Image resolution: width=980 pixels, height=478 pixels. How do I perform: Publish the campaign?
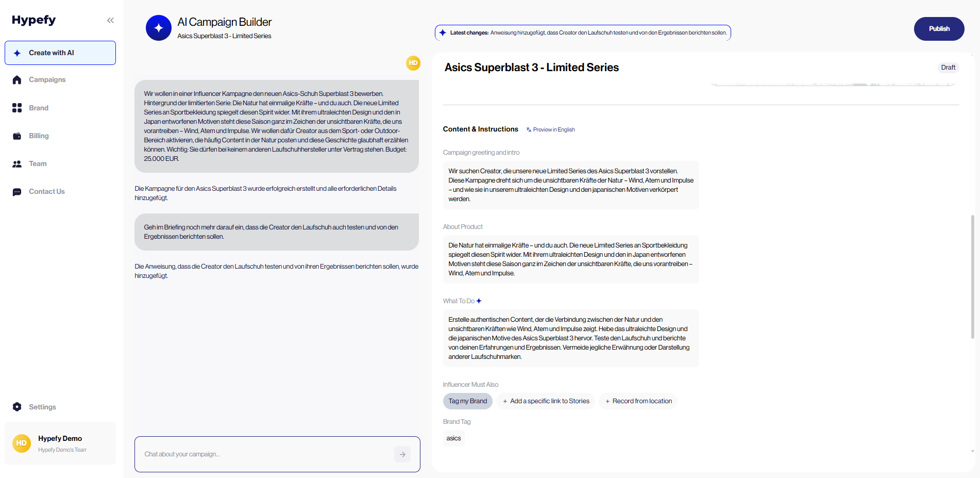[939, 29]
